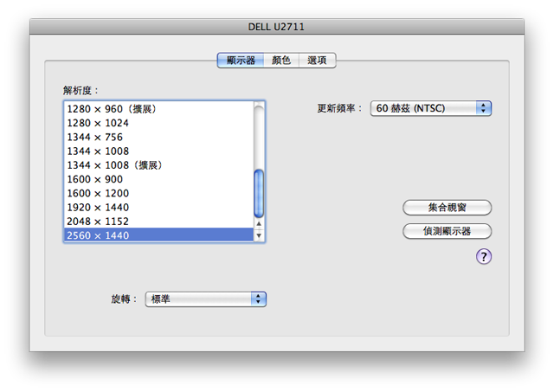Image resolution: width=554 pixels, height=392 pixels.
Task: Click the resolution list scroll up arrow
Action: (x=259, y=223)
